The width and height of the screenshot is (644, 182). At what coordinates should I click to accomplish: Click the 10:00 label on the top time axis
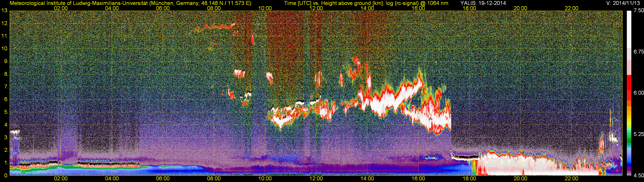(x=265, y=8)
